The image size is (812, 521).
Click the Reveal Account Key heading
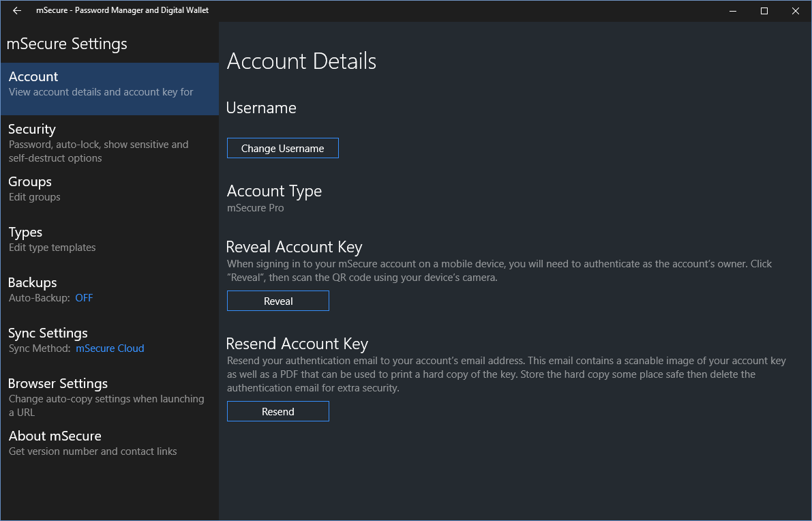click(x=294, y=247)
